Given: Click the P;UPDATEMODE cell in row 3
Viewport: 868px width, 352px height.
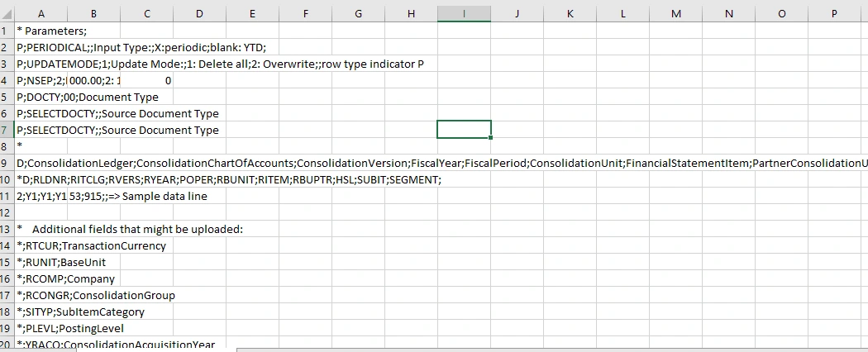Looking at the screenshot, I should point(41,64).
